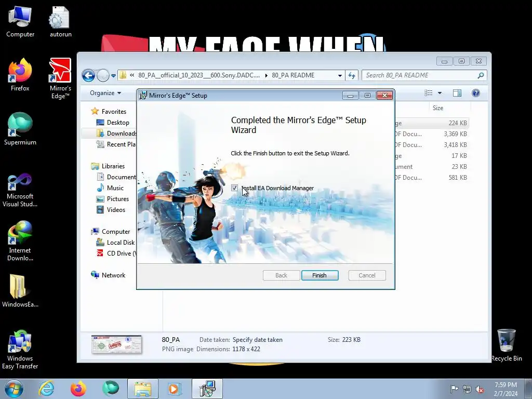The image size is (532, 399).
Task: Open Firefox from the taskbar
Action: pyautogui.click(x=78, y=389)
